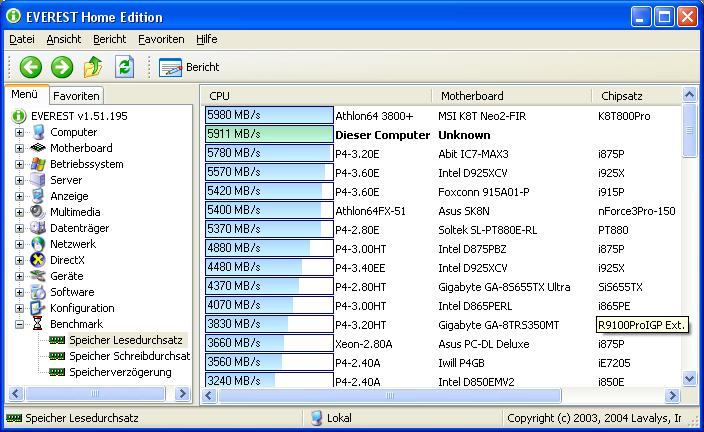Open the Bericht menu in menu bar
This screenshot has width=704, height=432.
click(x=110, y=40)
